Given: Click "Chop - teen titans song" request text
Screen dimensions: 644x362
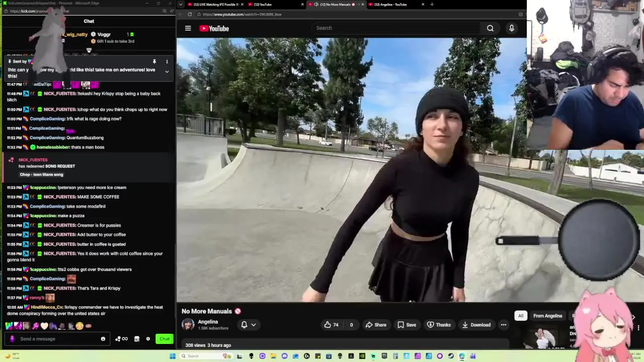Looking at the screenshot, I should pyautogui.click(x=41, y=174).
